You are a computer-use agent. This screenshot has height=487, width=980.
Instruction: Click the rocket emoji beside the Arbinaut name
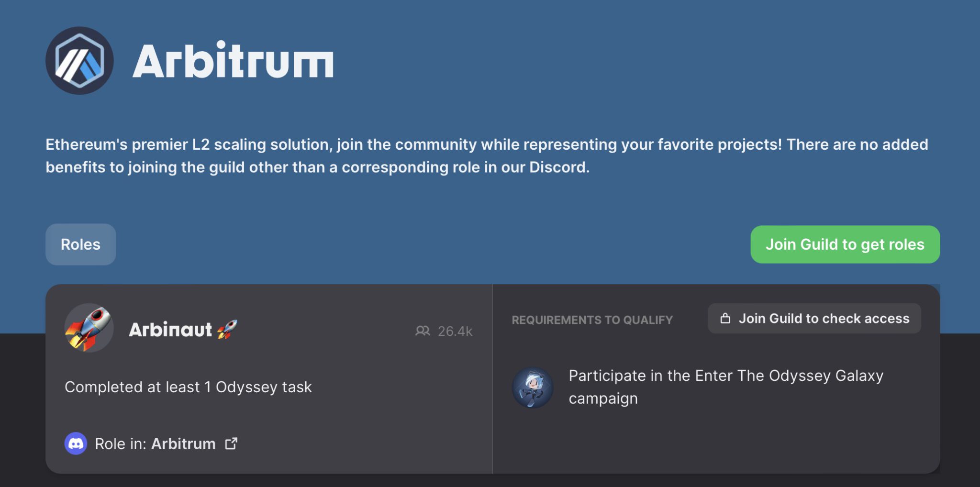[227, 329]
